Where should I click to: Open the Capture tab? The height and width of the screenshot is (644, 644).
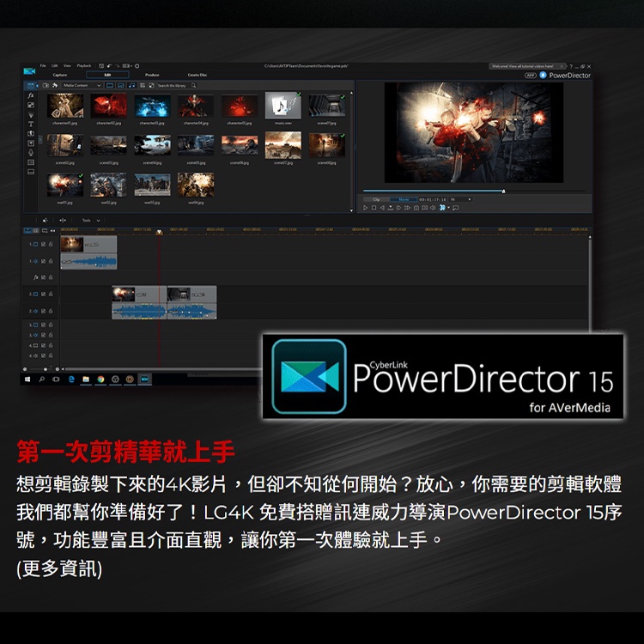(x=60, y=76)
